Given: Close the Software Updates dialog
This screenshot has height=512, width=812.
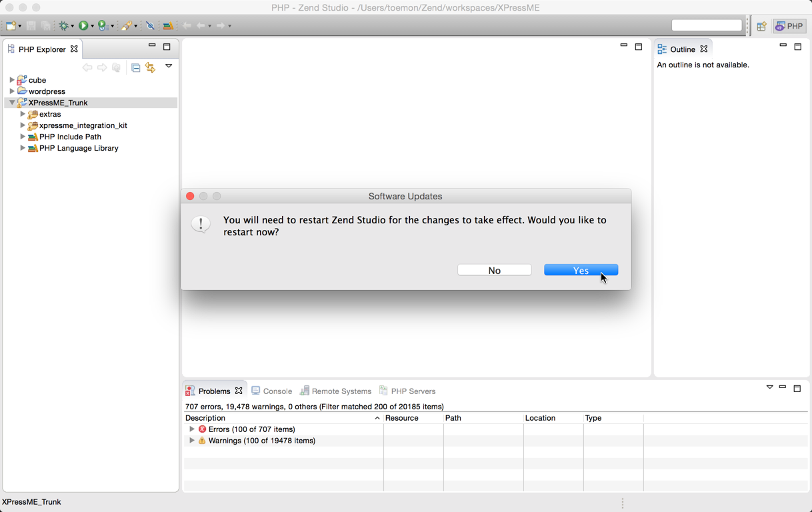Looking at the screenshot, I should pyautogui.click(x=190, y=196).
